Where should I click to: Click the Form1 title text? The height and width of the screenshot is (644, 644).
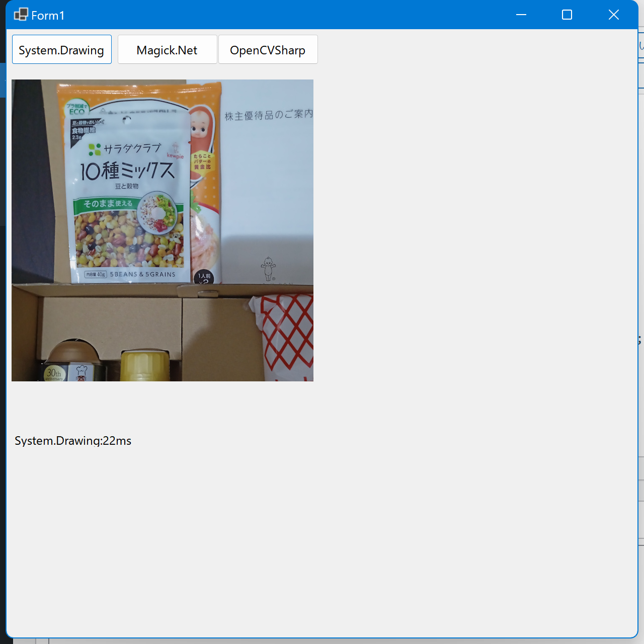click(x=48, y=16)
